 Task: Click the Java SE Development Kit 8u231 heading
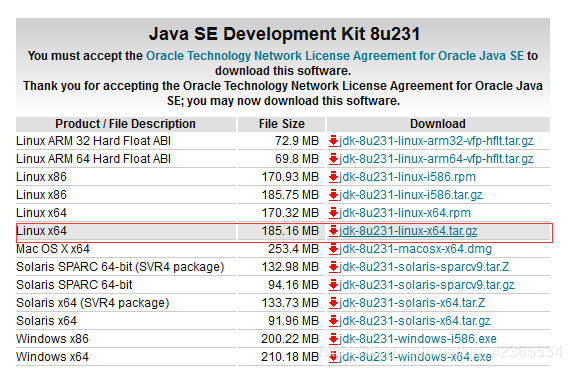point(285,34)
